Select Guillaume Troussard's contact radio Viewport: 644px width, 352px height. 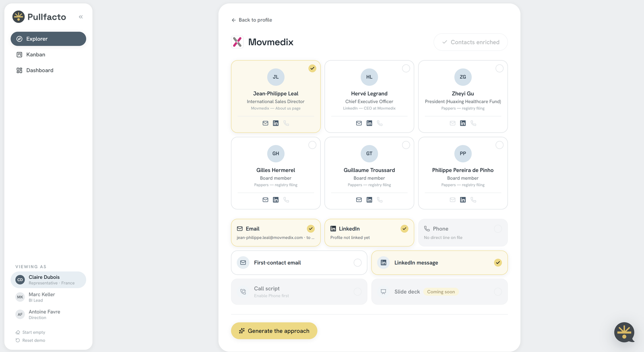point(406,145)
